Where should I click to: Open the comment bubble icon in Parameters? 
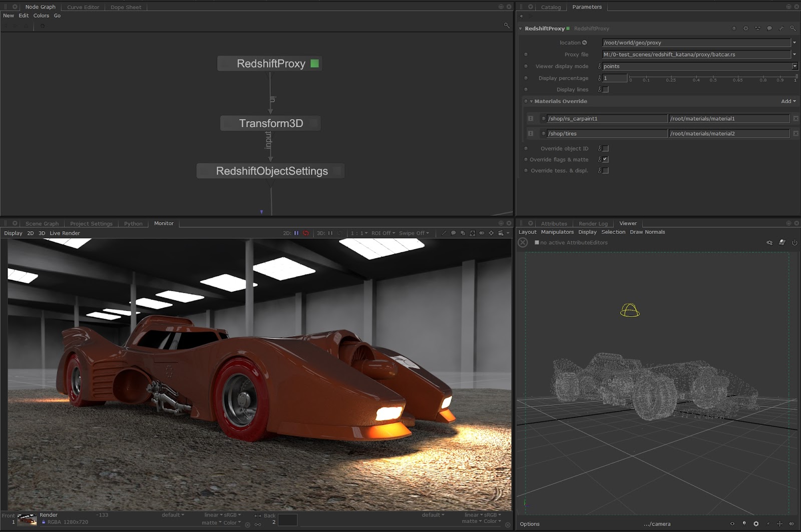(x=769, y=29)
